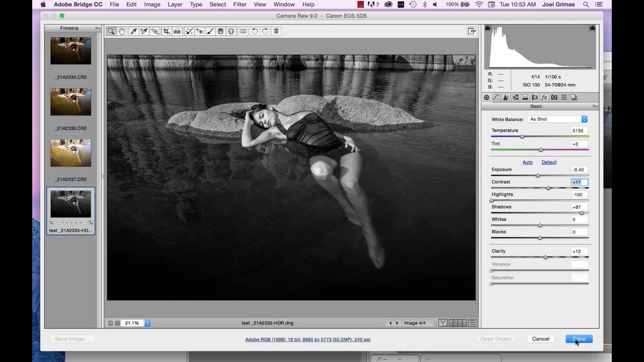Open the Preferences dialog list icon
Viewport: 644px width, 362px height.
point(243,31)
